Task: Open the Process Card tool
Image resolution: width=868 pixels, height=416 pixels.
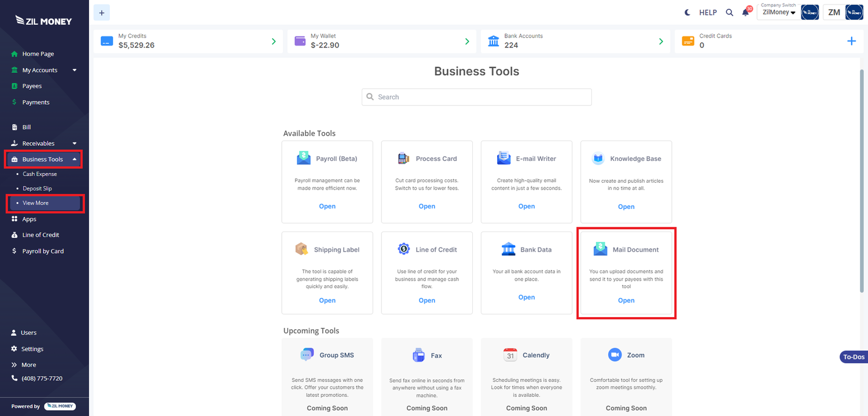Action: pos(427,207)
